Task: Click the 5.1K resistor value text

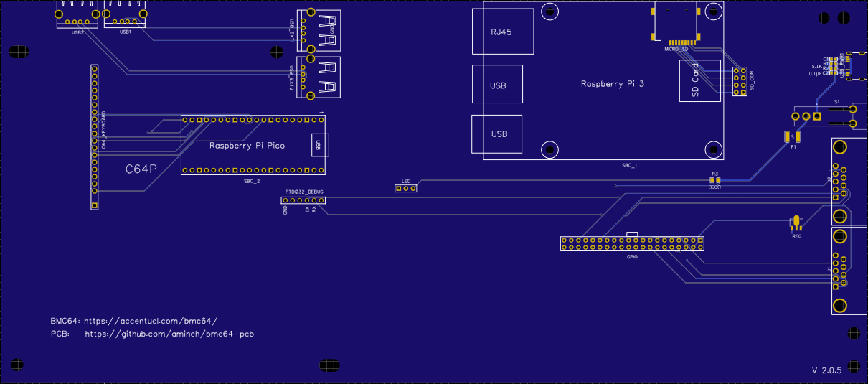Action: [x=816, y=67]
